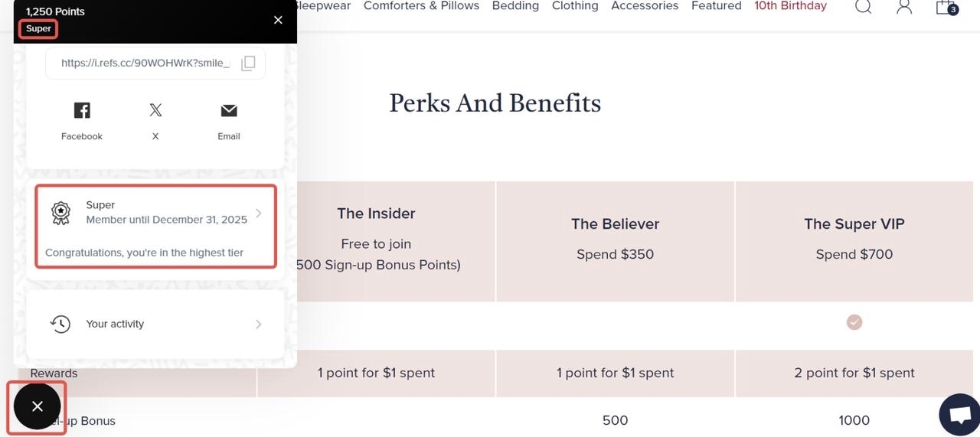Open the site search magnifier
Screen dimensions: 980x437
coord(863,7)
